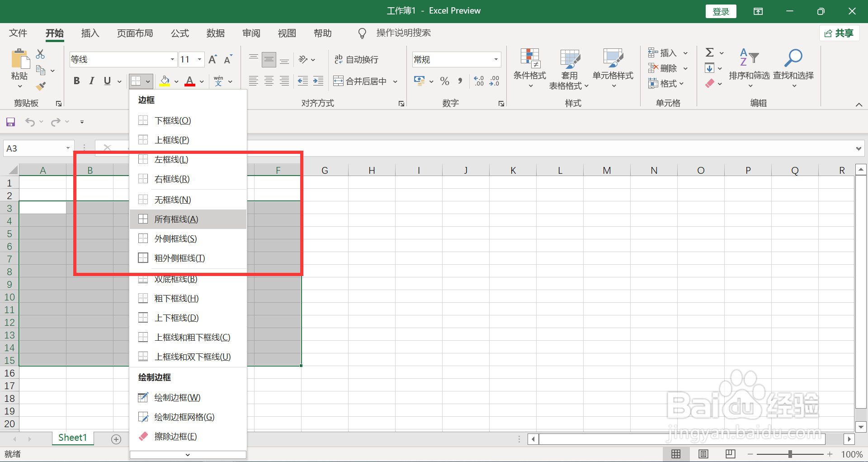
Task: Expand the Name Box dropdown
Action: (68, 148)
